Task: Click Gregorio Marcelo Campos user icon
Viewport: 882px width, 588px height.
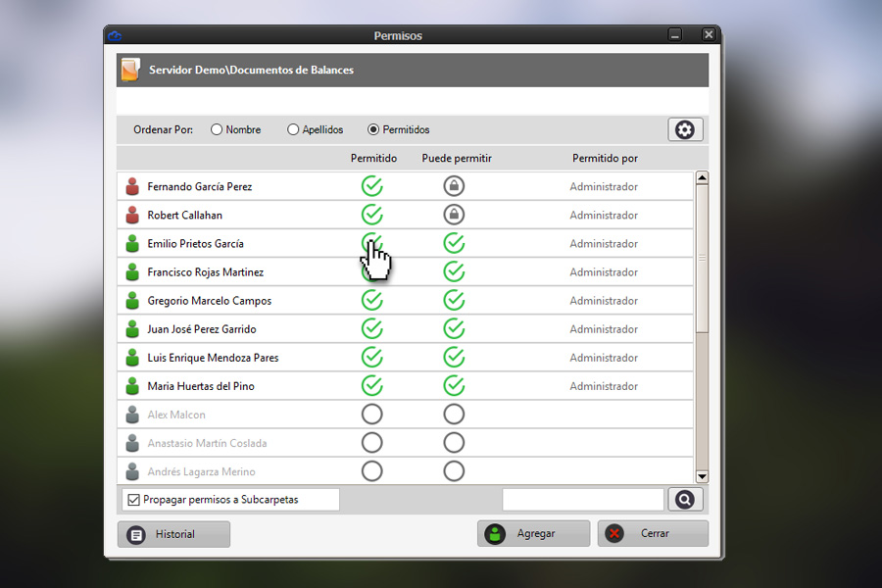Action: pyautogui.click(x=132, y=301)
